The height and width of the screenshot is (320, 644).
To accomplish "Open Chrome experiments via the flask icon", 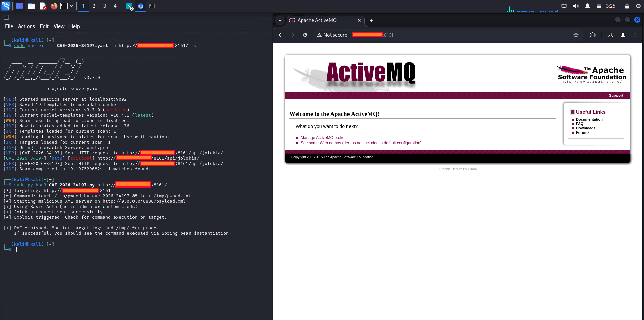I will 610,35.
